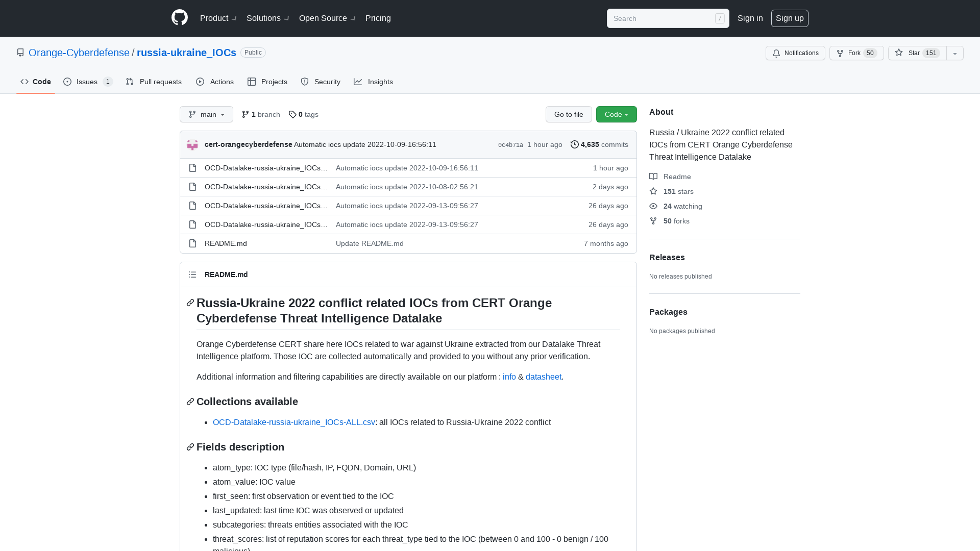Switch to the Issues tab
Viewport: 980px width, 551px height.
(88, 82)
